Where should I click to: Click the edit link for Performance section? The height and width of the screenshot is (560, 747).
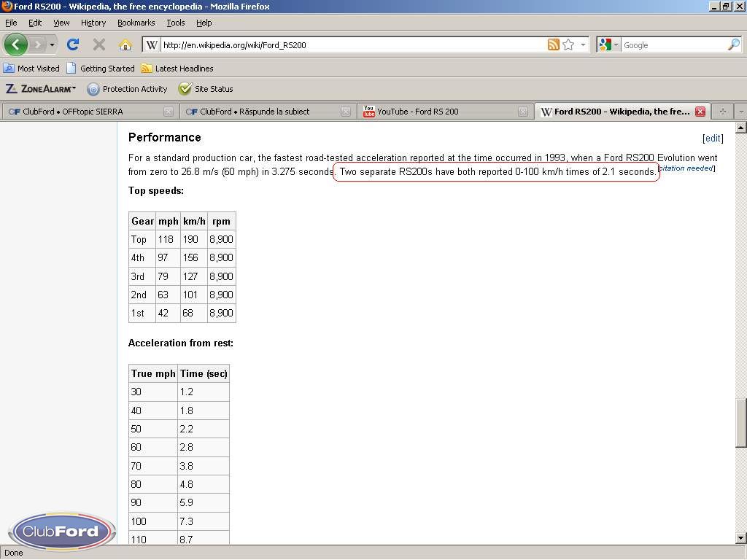pos(712,138)
